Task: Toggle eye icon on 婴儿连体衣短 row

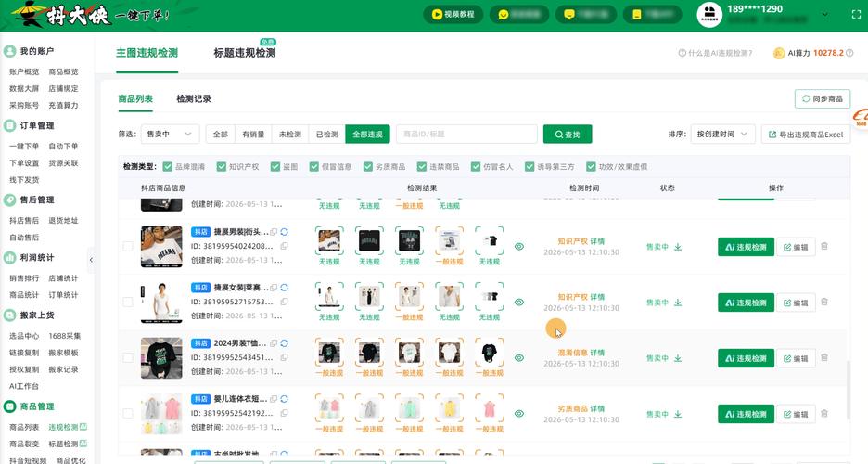Action: [x=518, y=414]
